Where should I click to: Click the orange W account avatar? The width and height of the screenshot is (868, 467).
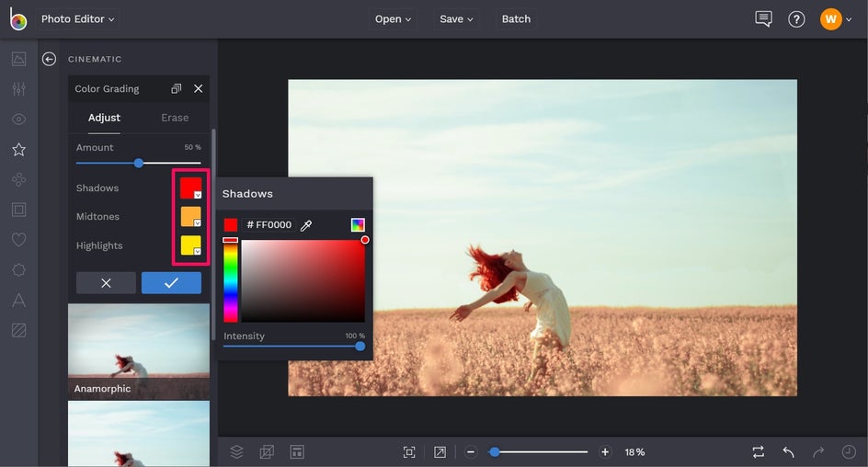830,19
